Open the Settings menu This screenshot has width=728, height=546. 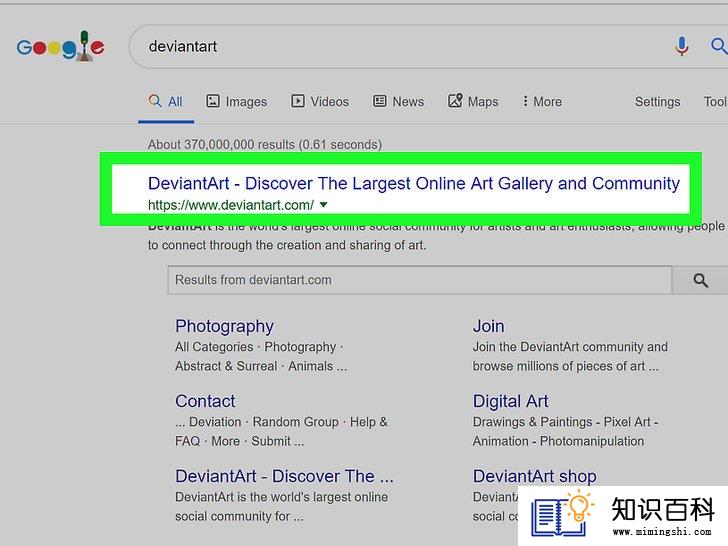pyautogui.click(x=657, y=101)
